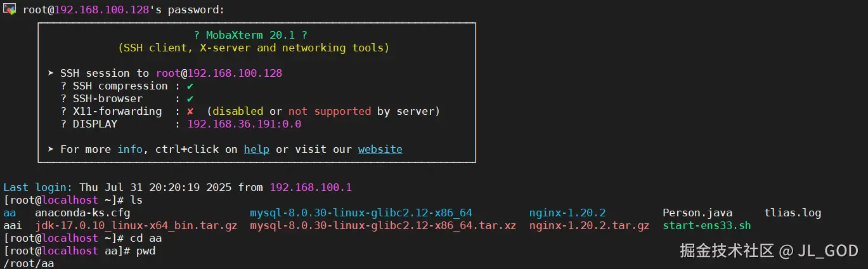Click the MobaXterm icon before the password prompt
This screenshot has width=868, height=269.
[x=10, y=9]
